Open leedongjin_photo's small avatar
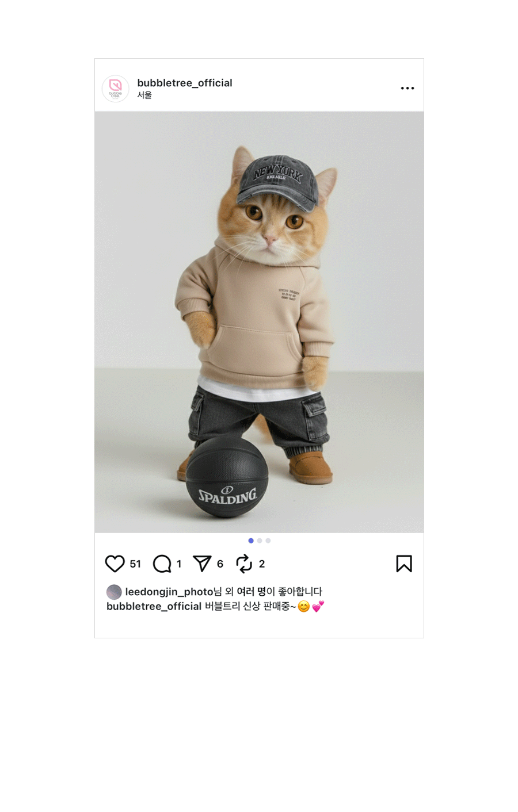 (114, 592)
